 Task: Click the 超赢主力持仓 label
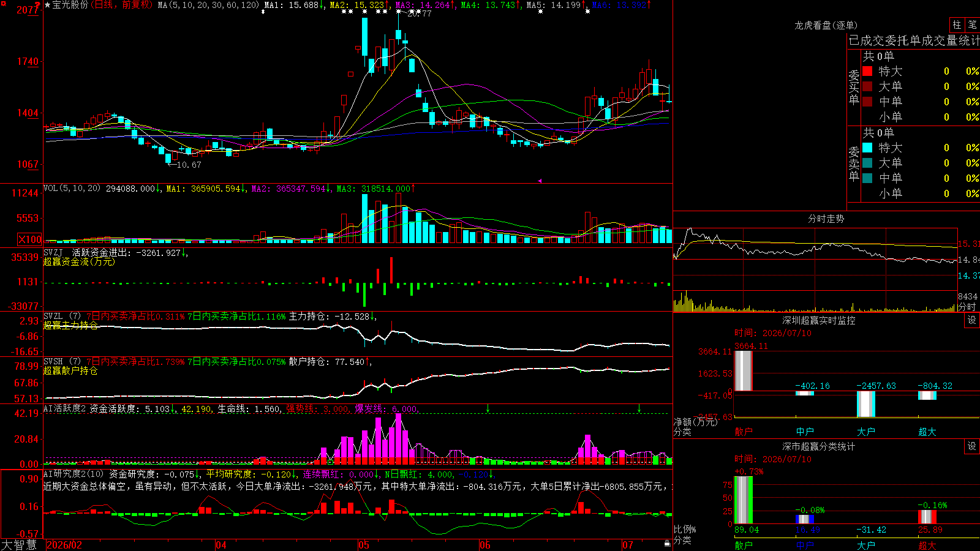click(70, 325)
